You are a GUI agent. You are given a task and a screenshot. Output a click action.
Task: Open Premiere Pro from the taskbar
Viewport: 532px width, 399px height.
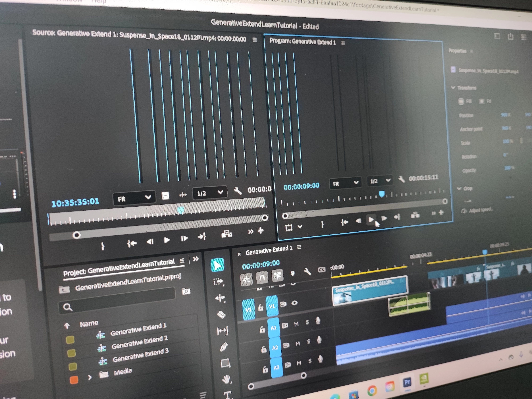[x=407, y=382]
